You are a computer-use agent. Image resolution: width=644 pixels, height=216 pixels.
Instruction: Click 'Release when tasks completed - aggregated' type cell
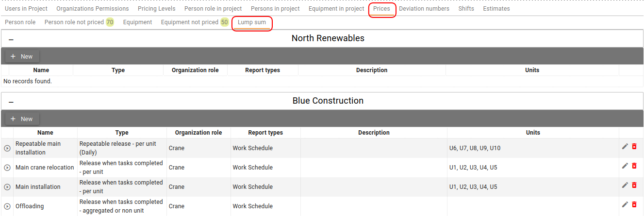tap(122, 206)
